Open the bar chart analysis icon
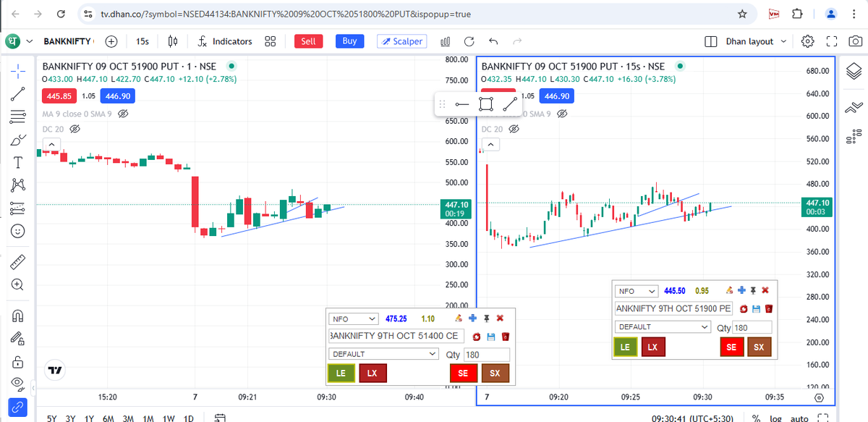The image size is (868, 422). click(446, 41)
